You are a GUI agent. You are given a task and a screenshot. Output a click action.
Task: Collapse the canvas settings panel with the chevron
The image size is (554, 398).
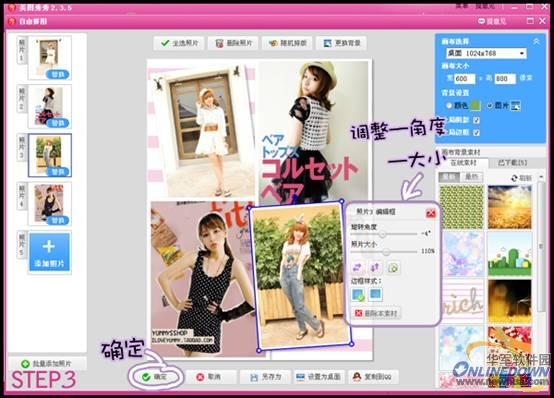click(536, 41)
